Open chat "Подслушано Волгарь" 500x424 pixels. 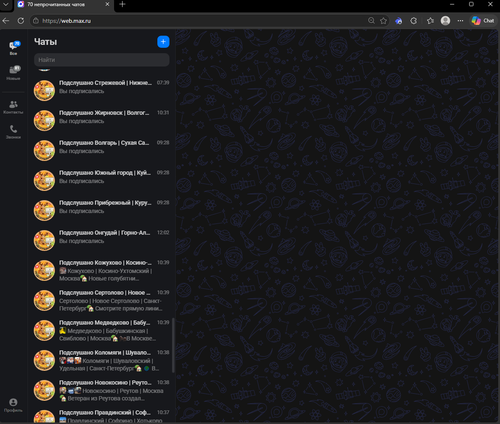[x=102, y=150]
